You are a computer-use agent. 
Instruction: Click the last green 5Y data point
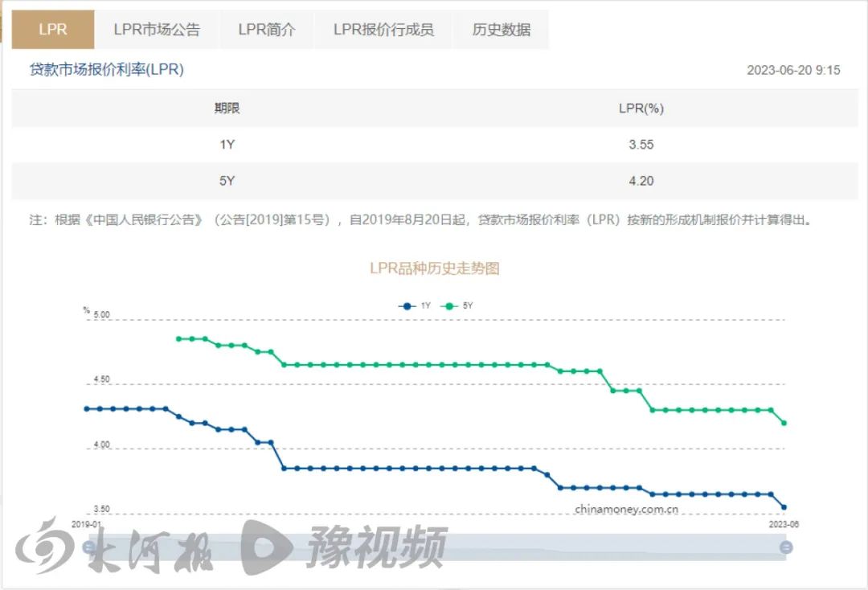pyautogui.click(x=784, y=423)
